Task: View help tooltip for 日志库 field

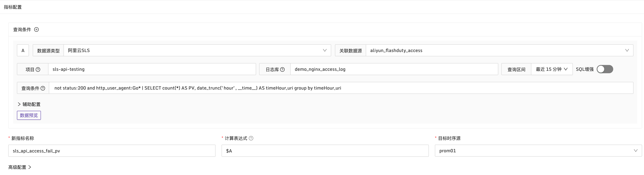Action: click(283, 69)
